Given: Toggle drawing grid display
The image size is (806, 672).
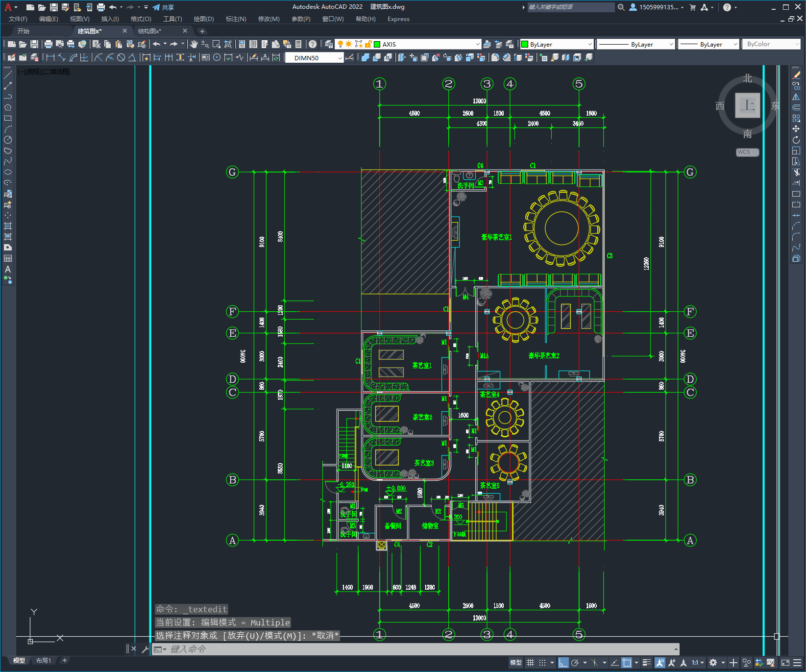Looking at the screenshot, I should 531,663.
